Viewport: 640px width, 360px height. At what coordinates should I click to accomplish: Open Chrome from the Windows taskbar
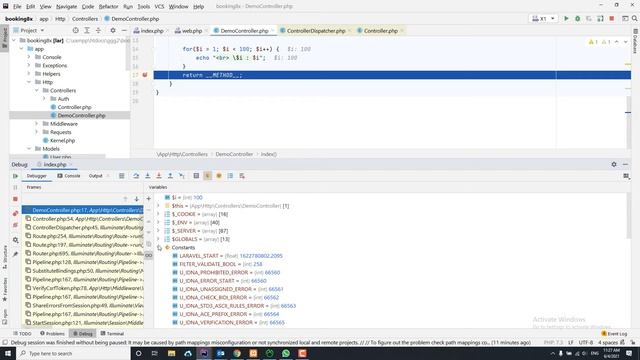(237, 353)
